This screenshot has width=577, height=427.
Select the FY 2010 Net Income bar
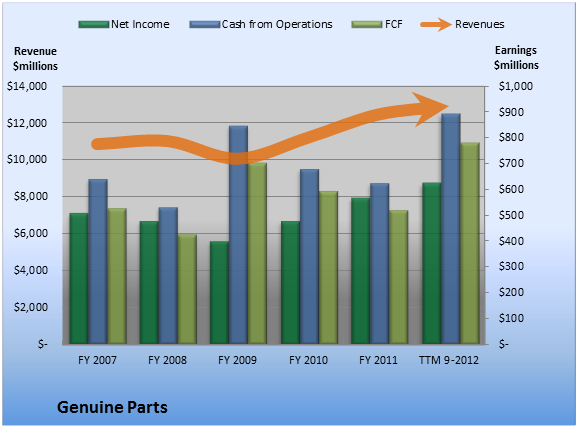(x=290, y=283)
